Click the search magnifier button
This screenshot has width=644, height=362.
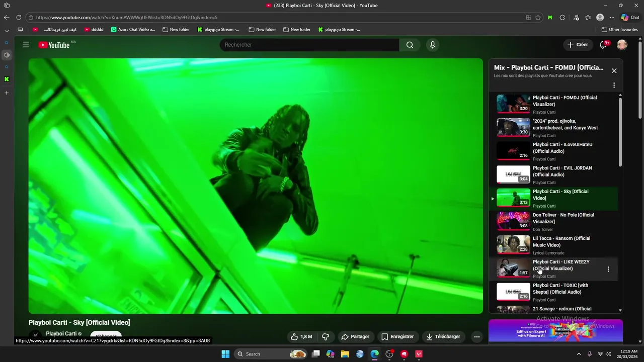[x=410, y=45]
